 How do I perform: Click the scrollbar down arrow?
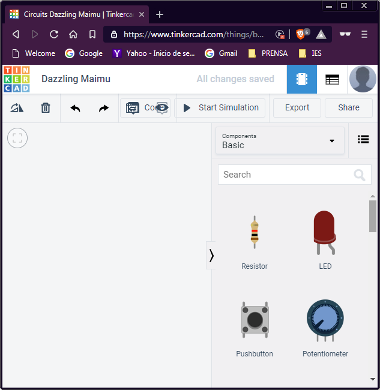pos(372,379)
